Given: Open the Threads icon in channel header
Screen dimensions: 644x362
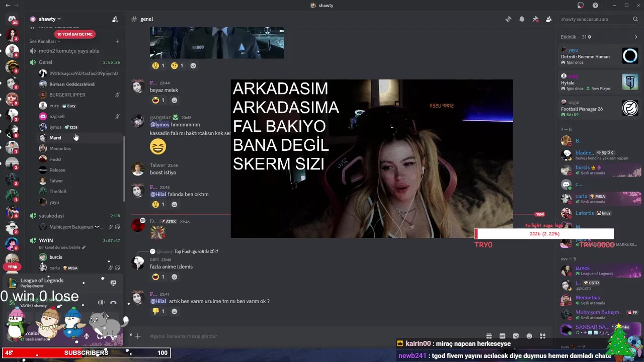Looking at the screenshot, I should pyautogui.click(x=508, y=19).
